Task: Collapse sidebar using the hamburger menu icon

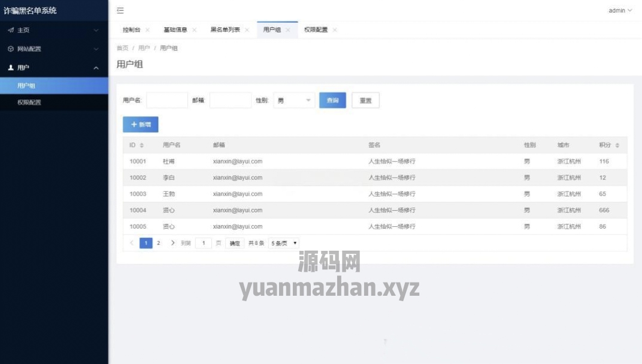Action: pos(120,11)
